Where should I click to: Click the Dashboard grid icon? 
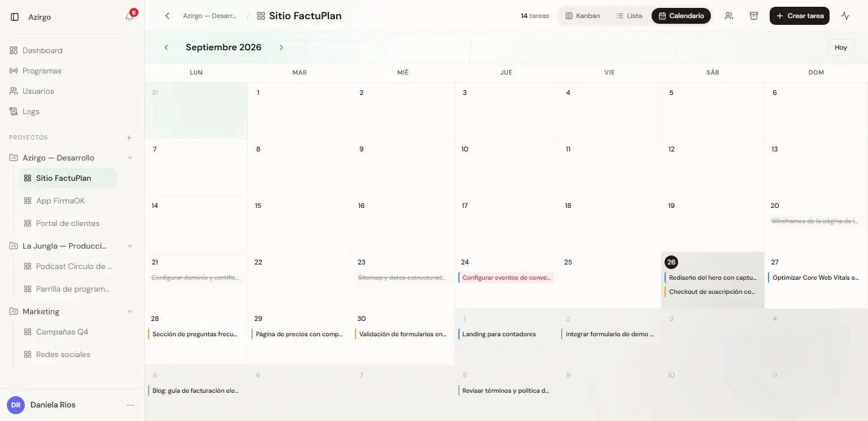(x=14, y=50)
